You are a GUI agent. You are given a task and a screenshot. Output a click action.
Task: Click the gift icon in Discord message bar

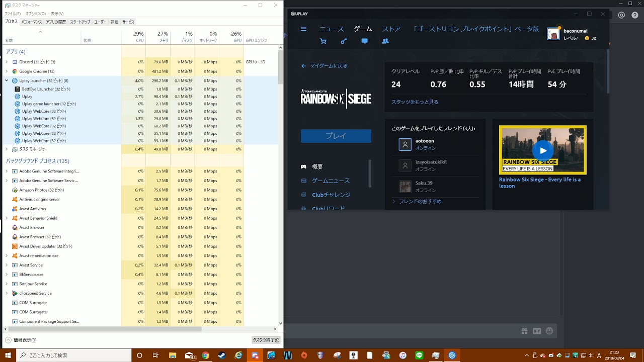(x=525, y=331)
